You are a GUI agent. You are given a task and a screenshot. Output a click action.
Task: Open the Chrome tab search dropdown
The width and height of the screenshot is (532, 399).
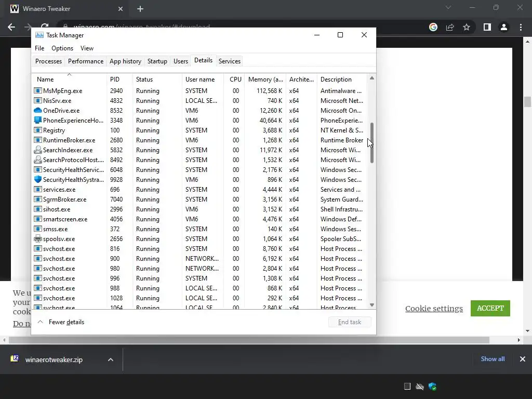448,7
